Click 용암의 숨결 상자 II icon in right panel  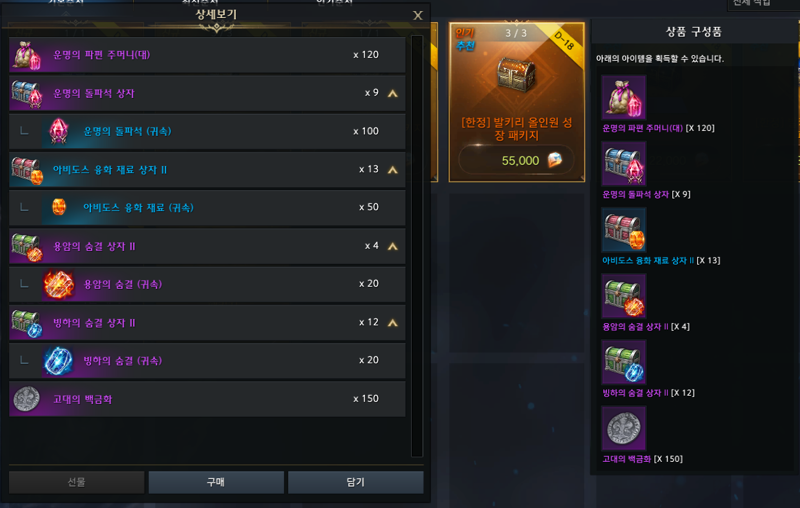click(x=623, y=296)
